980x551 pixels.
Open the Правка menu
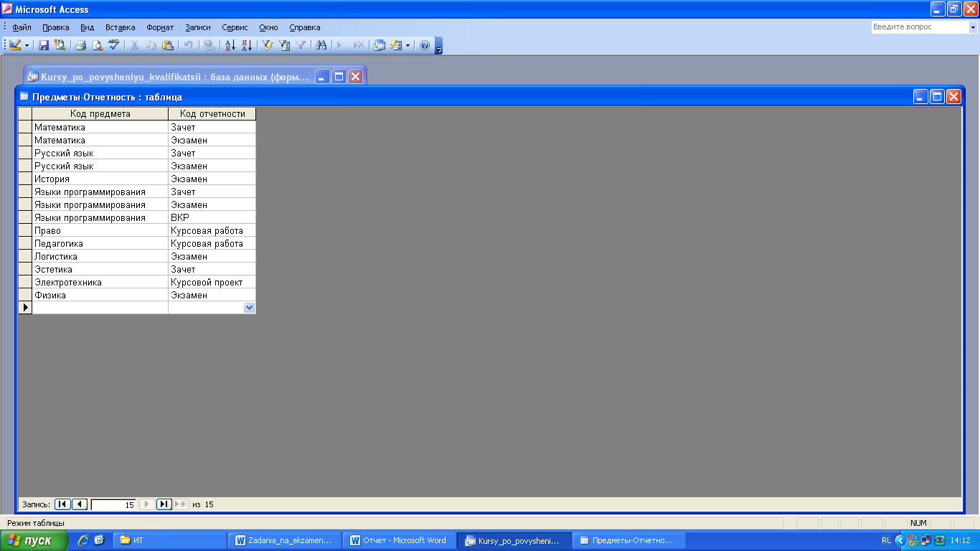(x=56, y=27)
